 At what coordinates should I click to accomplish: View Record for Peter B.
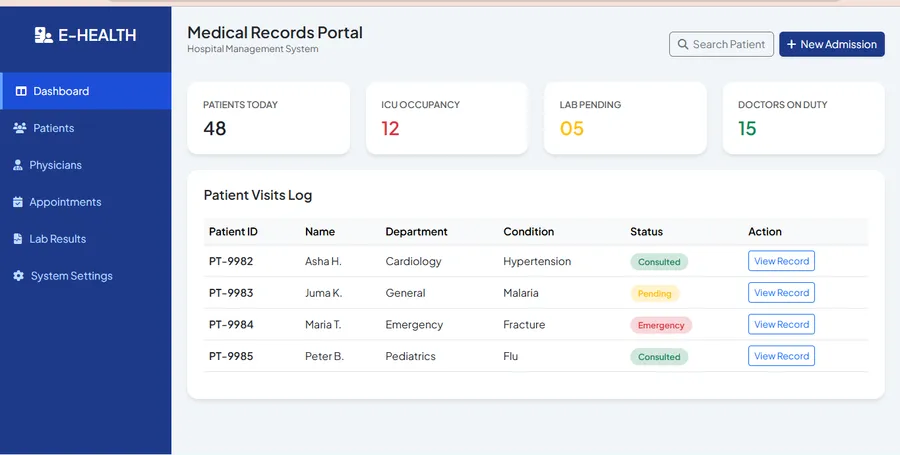click(x=781, y=356)
